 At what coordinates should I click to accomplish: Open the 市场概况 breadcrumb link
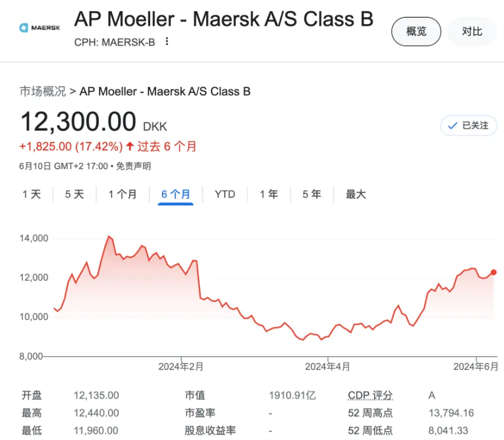(x=43, y=92)
